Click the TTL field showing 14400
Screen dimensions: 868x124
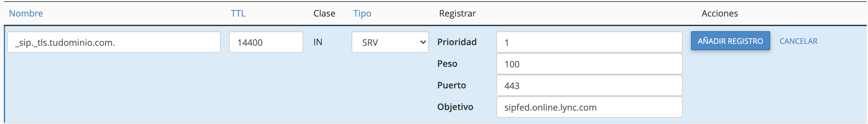[x=266, y=42]
